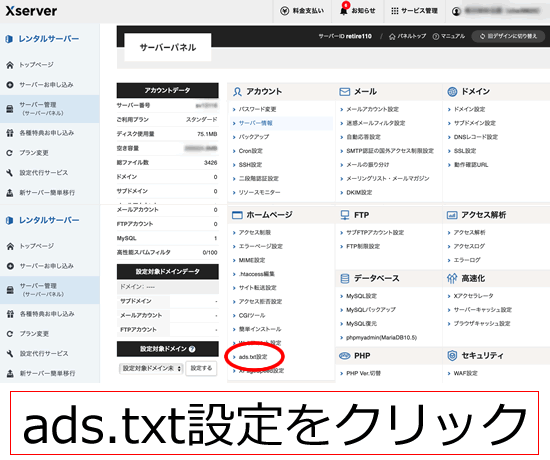This screenshot has width=550, height=460.
Task: Click upper sidebar サーバーお申し込み plus icon
Action: [10, 85]
